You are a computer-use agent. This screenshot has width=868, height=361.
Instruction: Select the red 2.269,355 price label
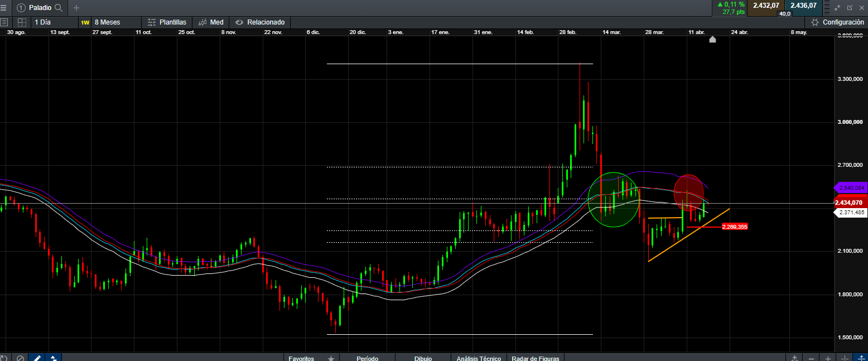pos(734,227)
